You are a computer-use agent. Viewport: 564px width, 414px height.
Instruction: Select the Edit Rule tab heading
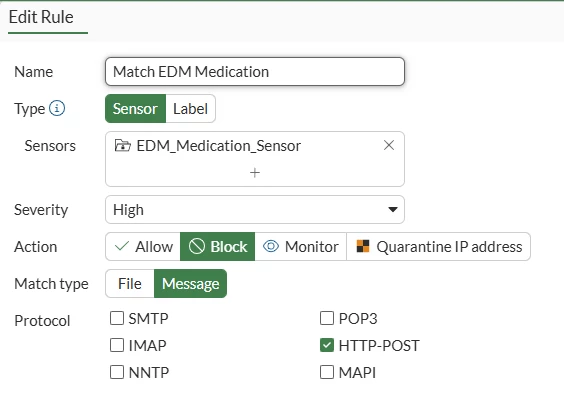(x=41, y=17)
